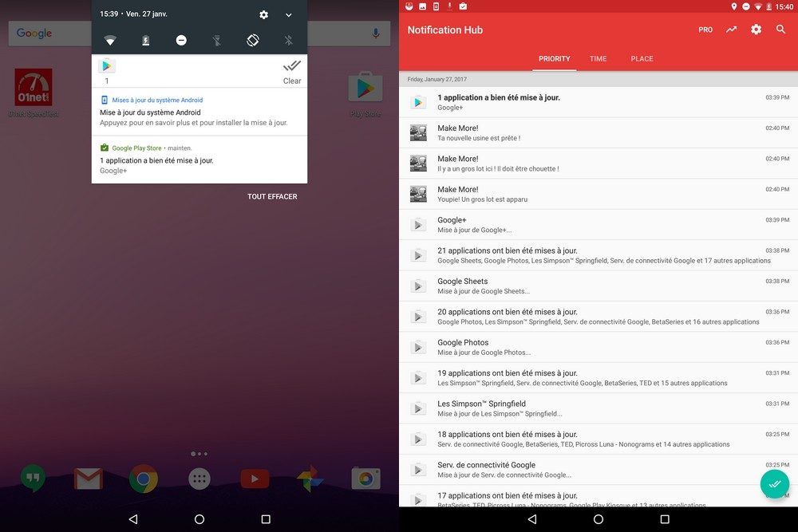Tap the PRO button in Notification Hub

point(705,30)
